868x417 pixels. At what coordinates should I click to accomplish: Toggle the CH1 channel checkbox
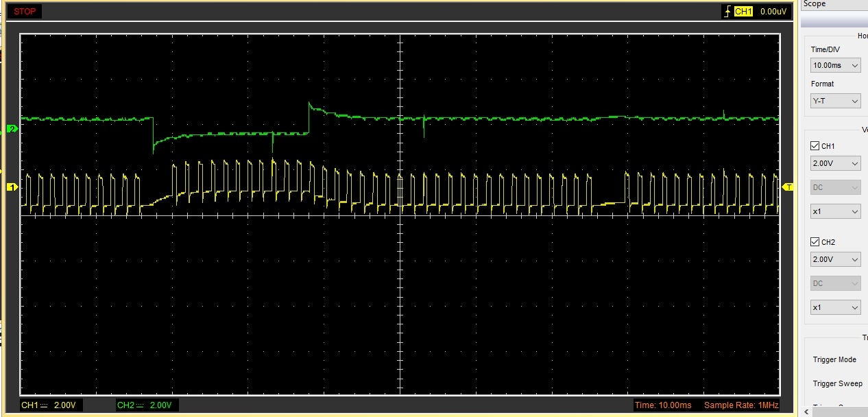tap(815, 146)
